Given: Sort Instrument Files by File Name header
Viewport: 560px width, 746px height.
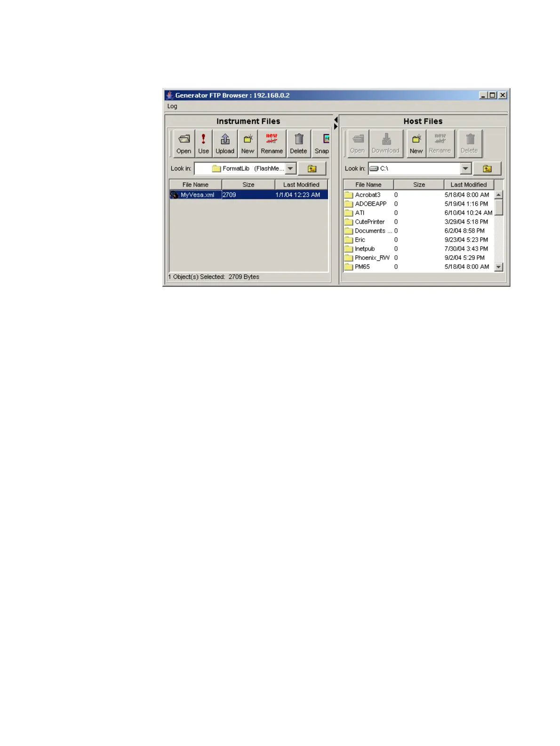Looking at the screenshot, I should (x=195, y=185).
